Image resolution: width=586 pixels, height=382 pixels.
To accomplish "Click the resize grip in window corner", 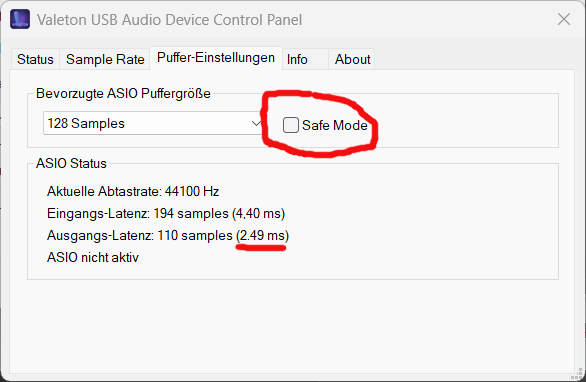I will (578, 374).
